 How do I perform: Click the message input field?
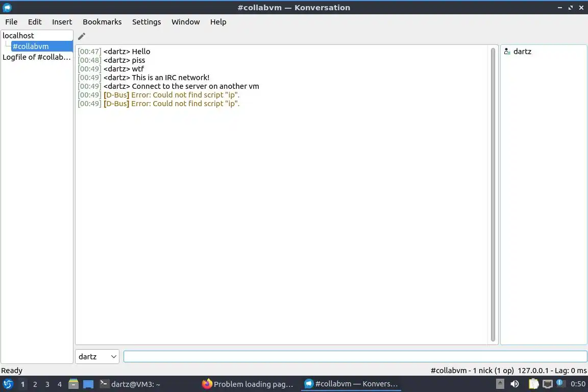coord(355,357)
